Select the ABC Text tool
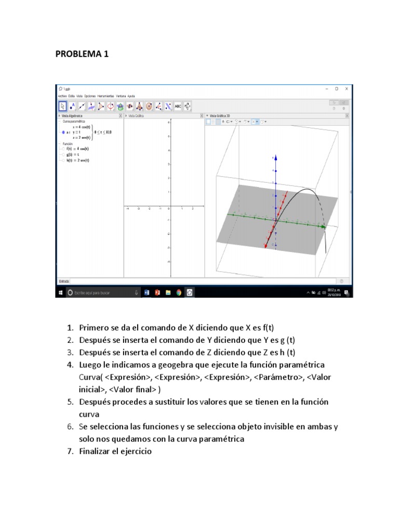 [178, 106]
